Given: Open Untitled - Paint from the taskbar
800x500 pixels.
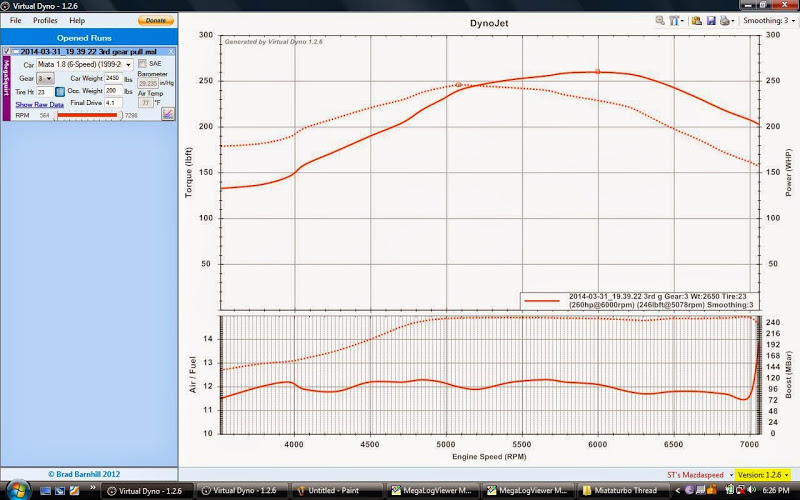Looking at the screenshot, I should point(337,491).
